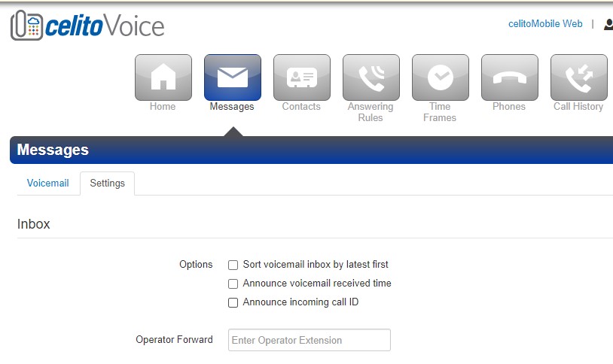Open the user profile icon

click(x=608, y=24)
